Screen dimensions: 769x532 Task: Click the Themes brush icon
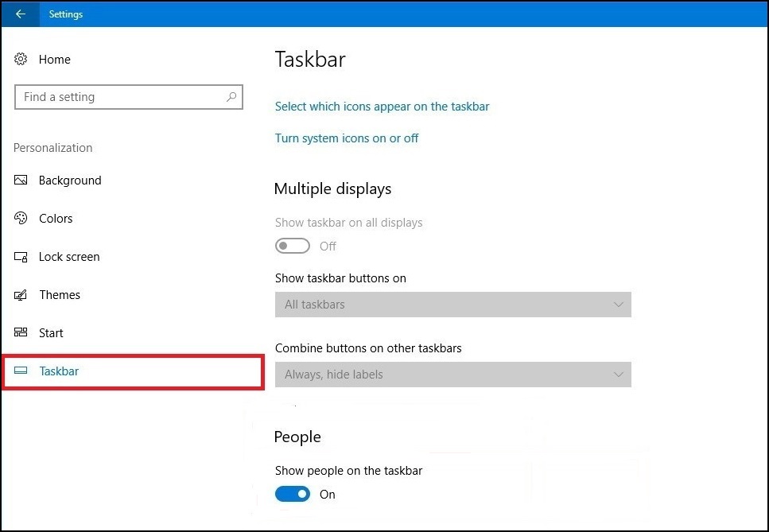tap(21, 295)
